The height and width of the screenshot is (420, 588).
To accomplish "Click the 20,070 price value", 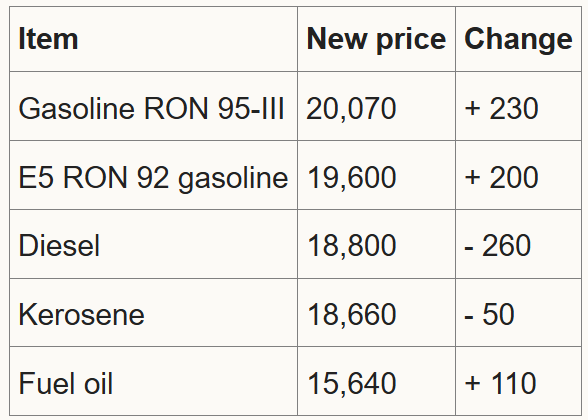I will pyautogui.click(x=351, y=109).
